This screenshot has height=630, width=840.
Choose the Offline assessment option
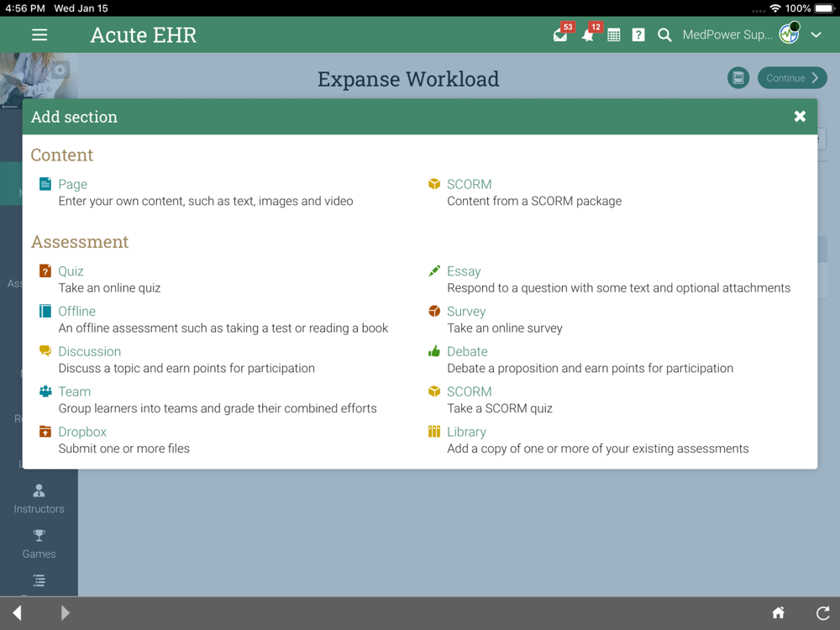(76, 312)
